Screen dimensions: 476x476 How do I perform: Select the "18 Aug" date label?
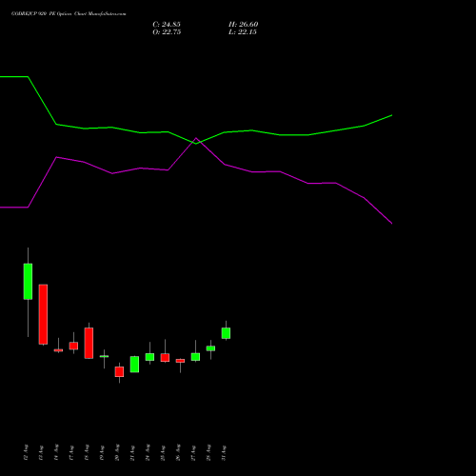[87, 452]
